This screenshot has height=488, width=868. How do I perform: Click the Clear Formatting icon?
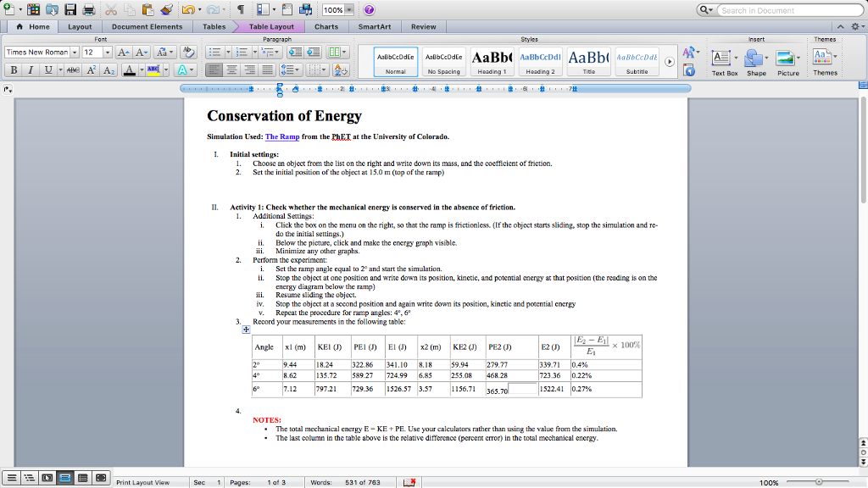pos(188,53)
